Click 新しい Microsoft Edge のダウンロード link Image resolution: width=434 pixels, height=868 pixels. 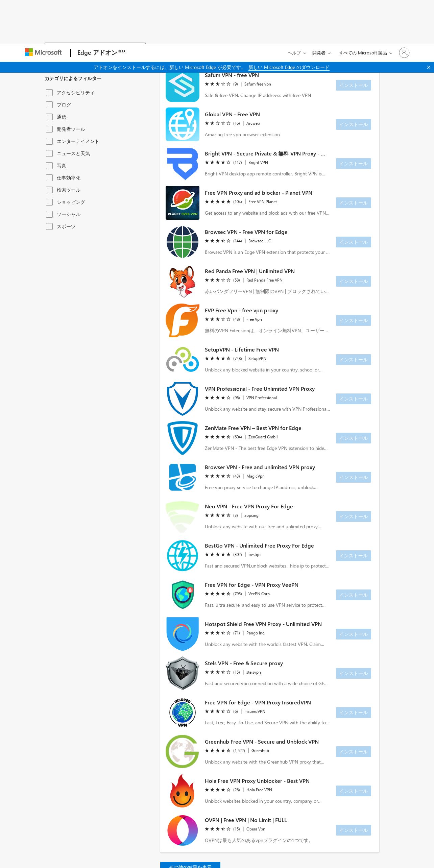click(289, 67)
